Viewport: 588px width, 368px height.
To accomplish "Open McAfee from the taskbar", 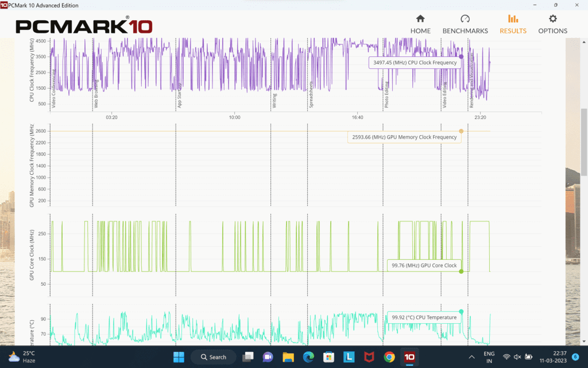I will tap(369, 356).
